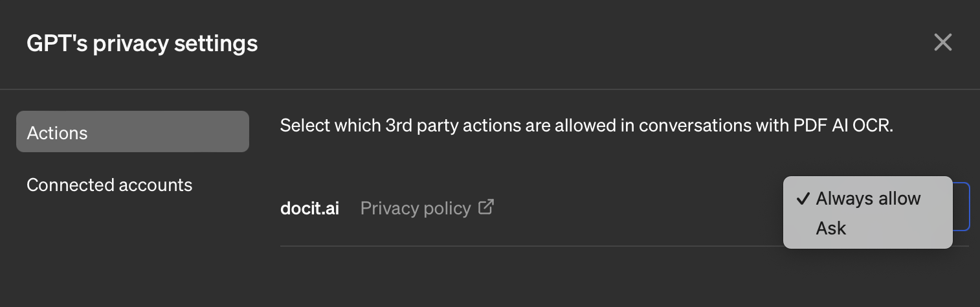This screenshot has width=980, height=307.
Task: Open the Actions settings section
Action: [x=133, y=132]
